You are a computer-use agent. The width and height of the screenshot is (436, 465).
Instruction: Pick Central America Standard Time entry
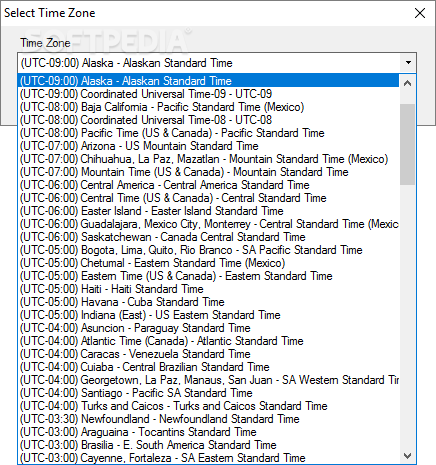209,185
